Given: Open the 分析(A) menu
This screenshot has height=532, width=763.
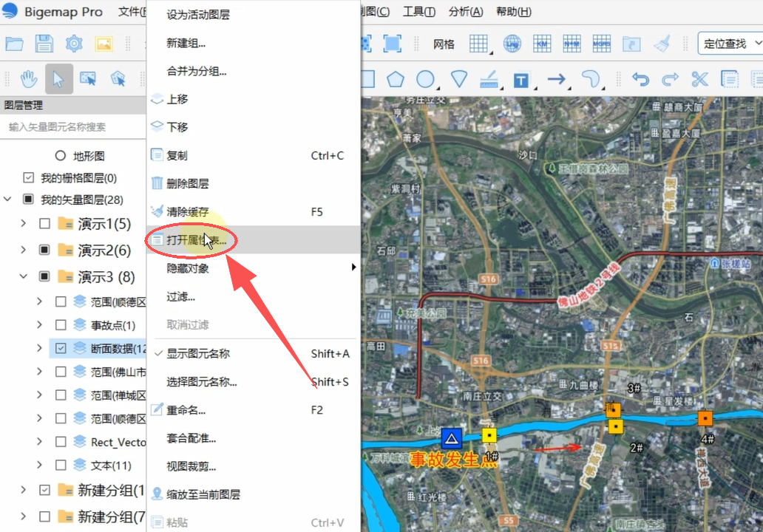Looking at the screenshot, I should [466, 12].
